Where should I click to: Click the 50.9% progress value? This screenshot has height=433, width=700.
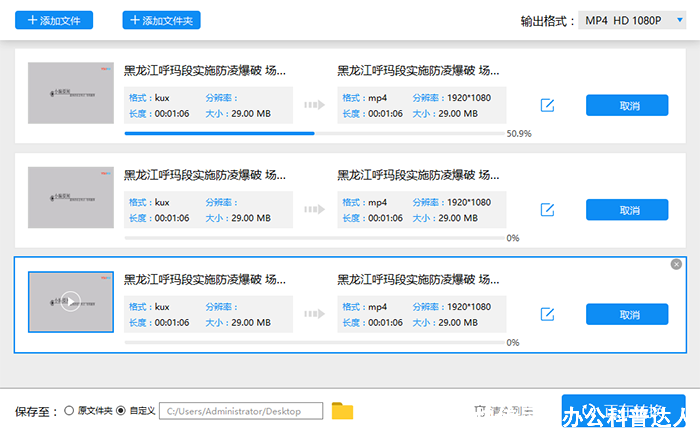519,133
